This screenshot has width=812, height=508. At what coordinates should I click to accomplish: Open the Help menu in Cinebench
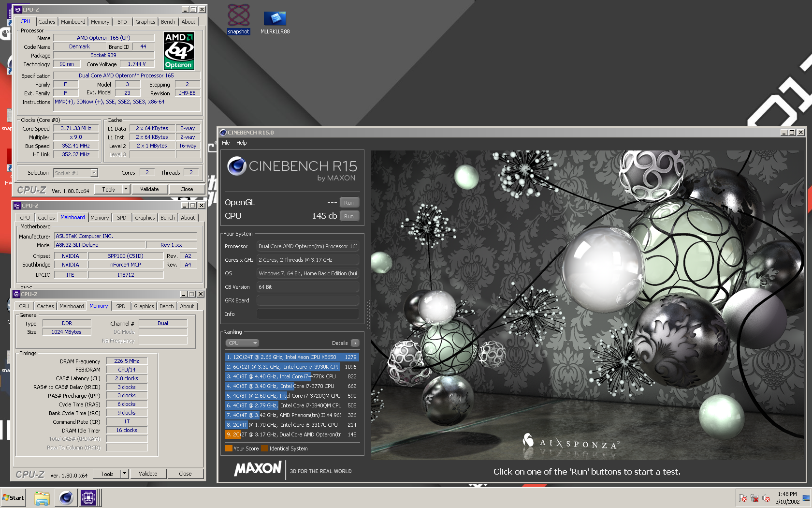click(x=242, y=143)
